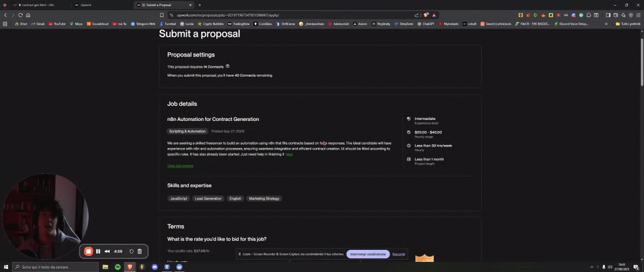Open Brave Shields lion icon
Image resolution: width=644 pixels, height=272 pixels.
[x=426, y=15]
